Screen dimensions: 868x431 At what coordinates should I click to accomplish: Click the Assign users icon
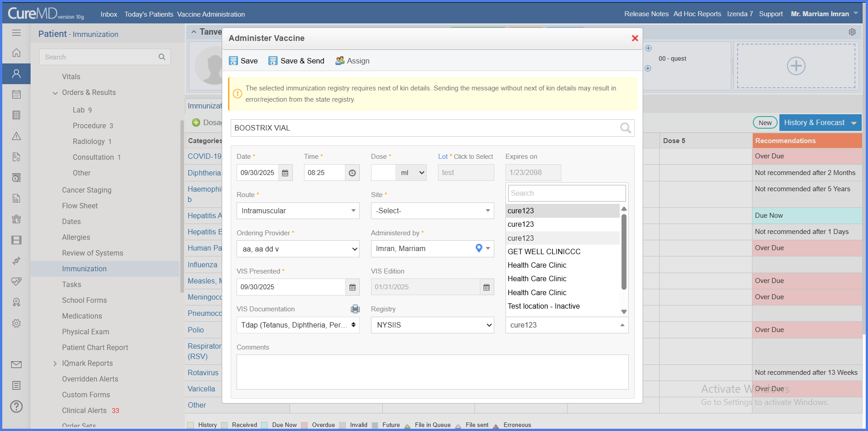click(340, 61)
